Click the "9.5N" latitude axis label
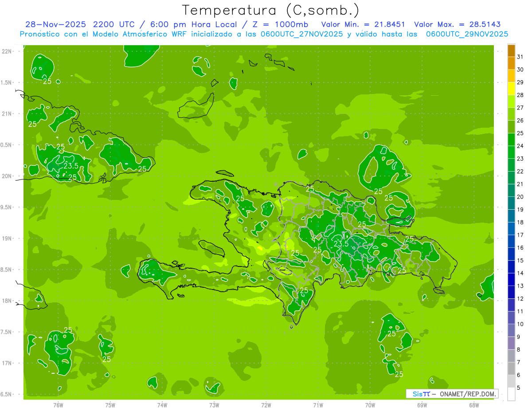The image size is (532, 411). point(6,207)
